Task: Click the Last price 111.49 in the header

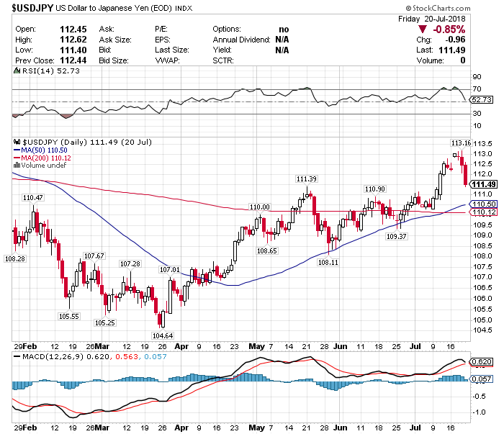Action: (x=452, y=50)
